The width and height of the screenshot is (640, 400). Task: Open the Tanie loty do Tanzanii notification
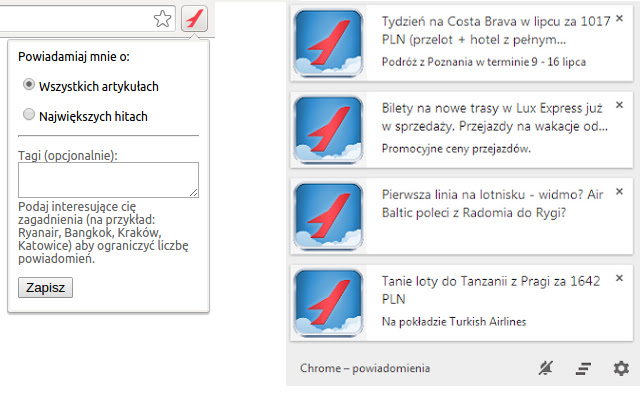491,290
